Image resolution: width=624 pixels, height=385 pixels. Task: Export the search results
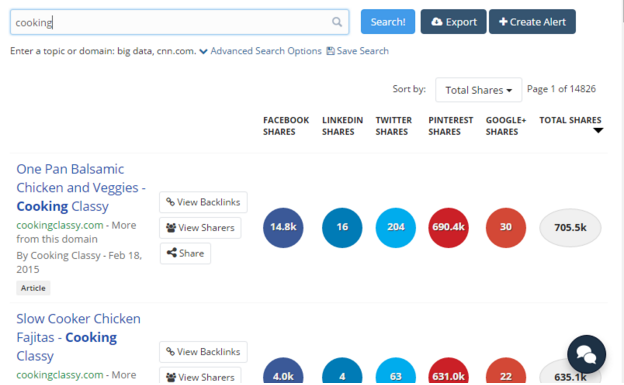tap(453, 22)
